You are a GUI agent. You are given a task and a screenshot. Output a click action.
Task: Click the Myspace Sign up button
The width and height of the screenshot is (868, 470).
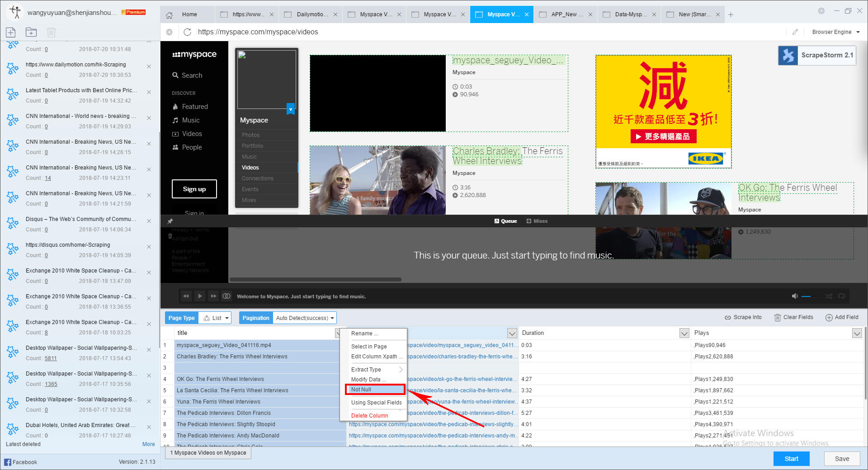coord(194,189)
